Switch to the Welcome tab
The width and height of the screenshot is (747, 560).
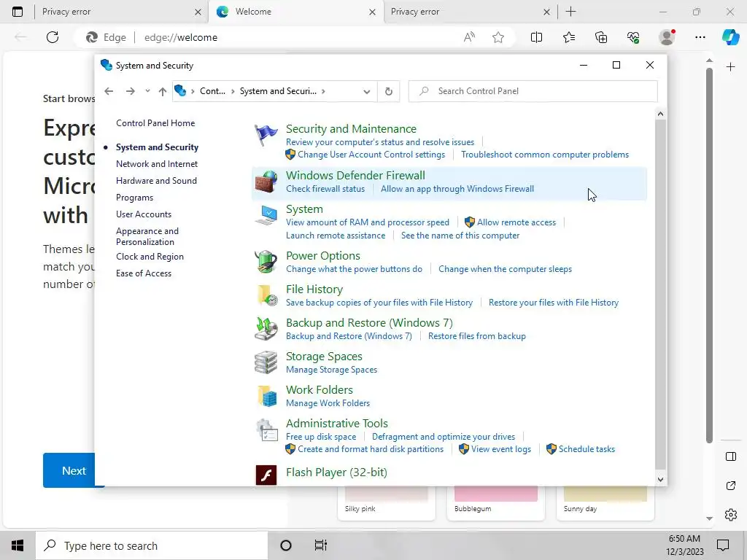coord(295,12)
